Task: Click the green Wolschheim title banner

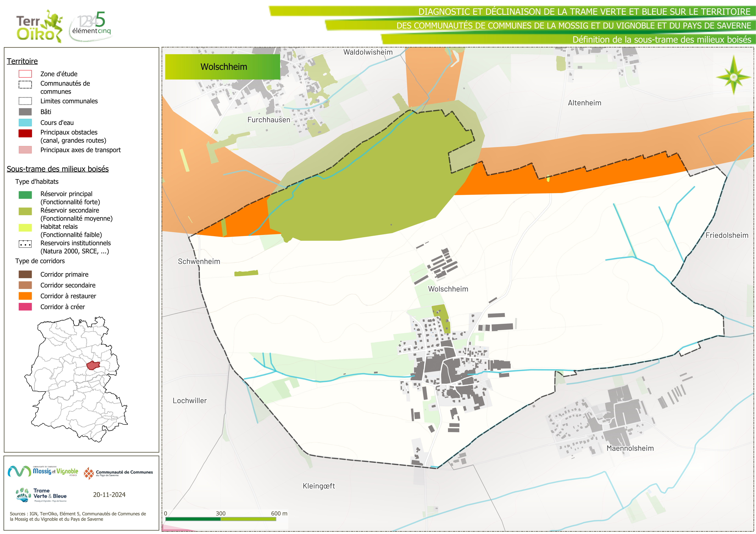Action: (223, 67)
